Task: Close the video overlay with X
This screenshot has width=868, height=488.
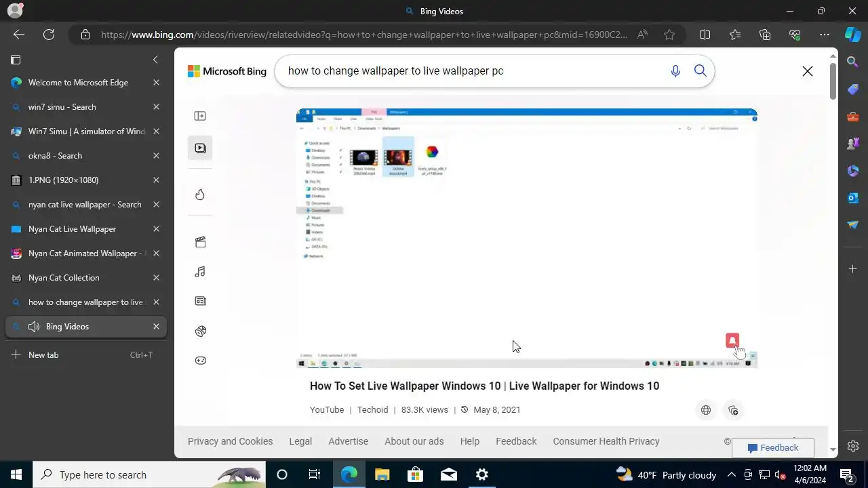Action: pos(808,71)
